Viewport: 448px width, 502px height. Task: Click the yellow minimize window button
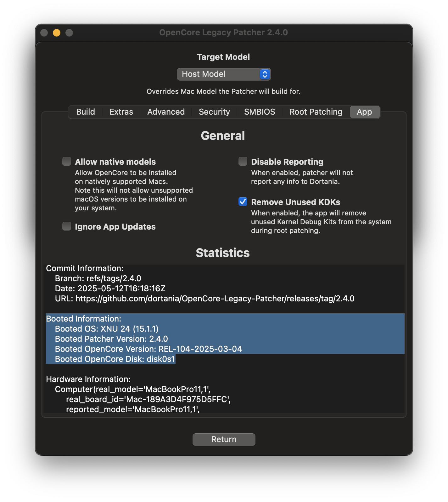(x=57, y=33)
